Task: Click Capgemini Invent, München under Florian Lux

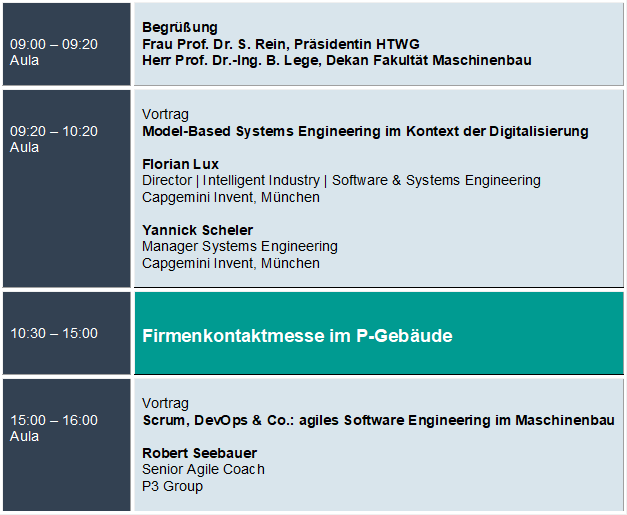Action: [x=231, y=197]
